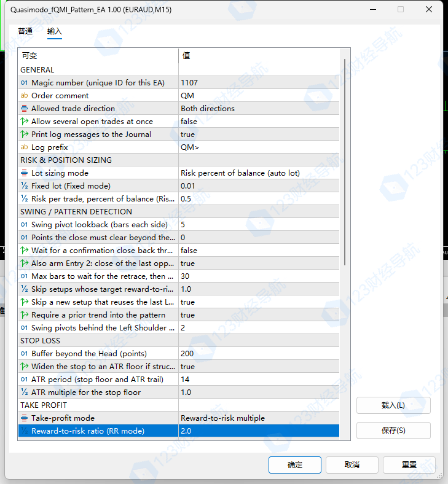Click the string icon beside Order comment
Viewport: 448px width, 484px height.
pos(24,96)
